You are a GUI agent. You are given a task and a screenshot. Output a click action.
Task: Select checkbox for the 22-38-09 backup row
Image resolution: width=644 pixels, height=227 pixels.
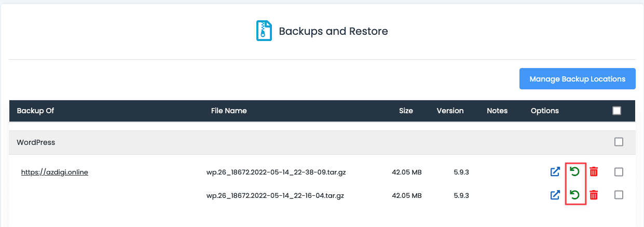(619, 172)
